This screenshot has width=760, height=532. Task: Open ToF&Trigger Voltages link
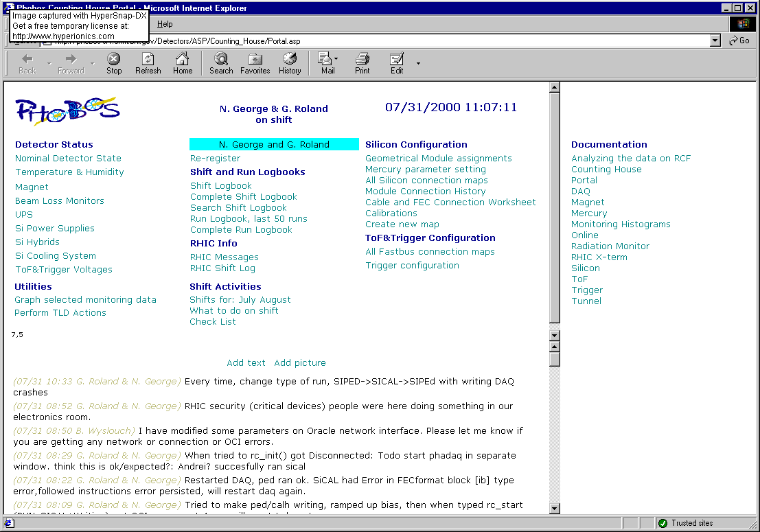coord(63,269)
